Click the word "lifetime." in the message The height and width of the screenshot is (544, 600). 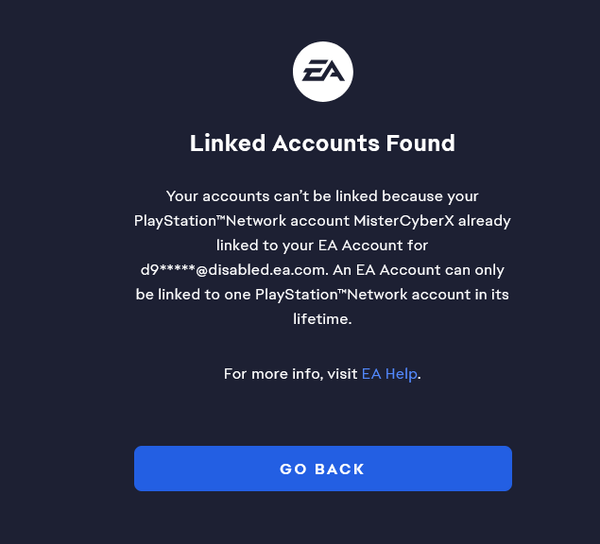(x=322, y=319)
